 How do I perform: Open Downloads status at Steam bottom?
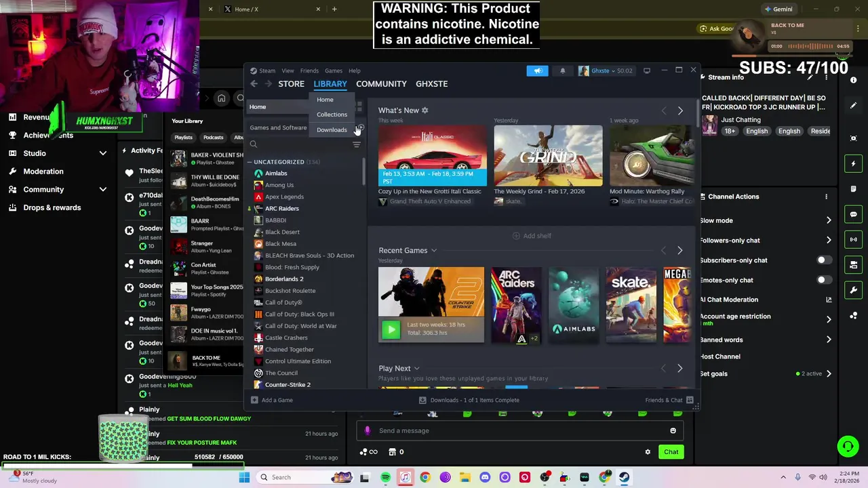point(469,400)
